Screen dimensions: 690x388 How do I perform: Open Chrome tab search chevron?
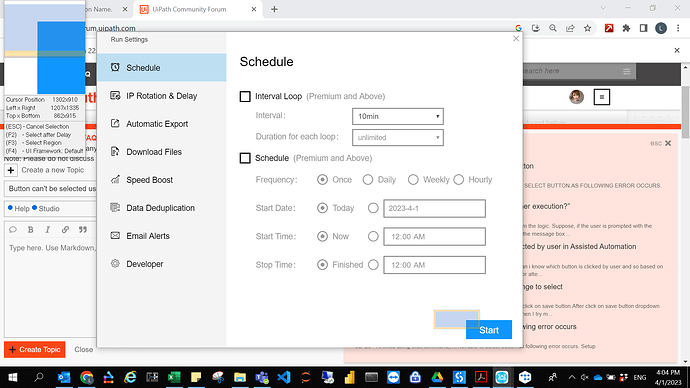click(603, 8)
